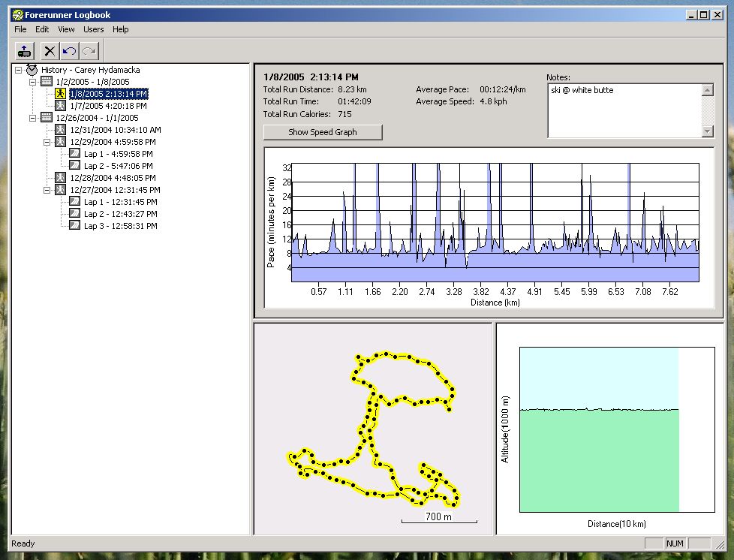Minimize the Forerunner Logbook window
The width and height of the screenshot is (734, 560).
pyautogui.click(x=691, y=15)
